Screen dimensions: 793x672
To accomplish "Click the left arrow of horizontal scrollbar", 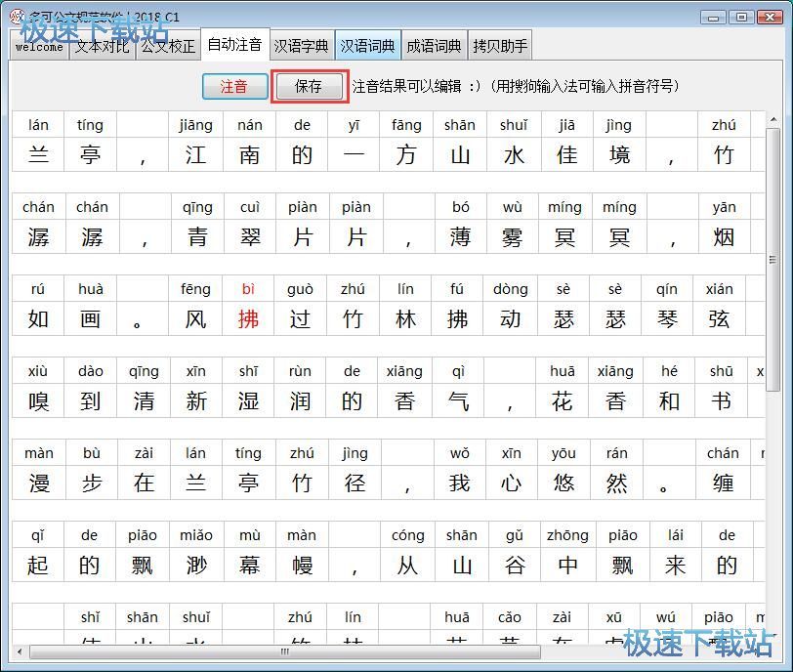I will (x=21, y=651).
